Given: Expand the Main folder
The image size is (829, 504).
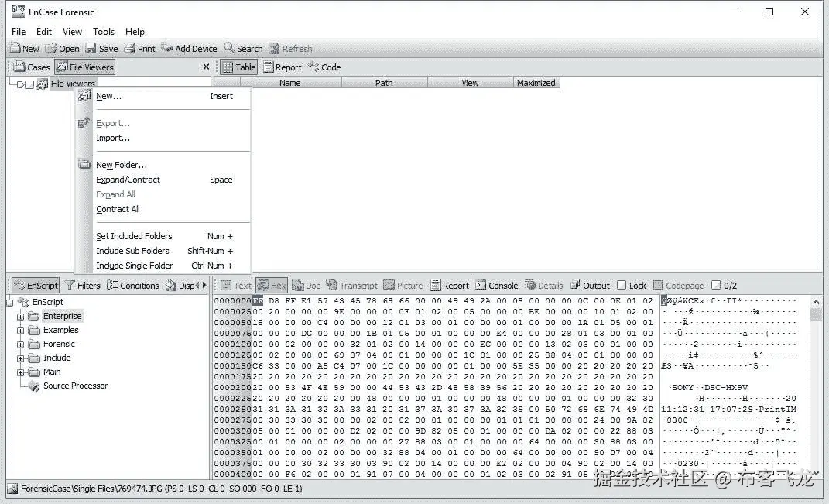Looking at the screenshot, I should click(x=20, y=372).
